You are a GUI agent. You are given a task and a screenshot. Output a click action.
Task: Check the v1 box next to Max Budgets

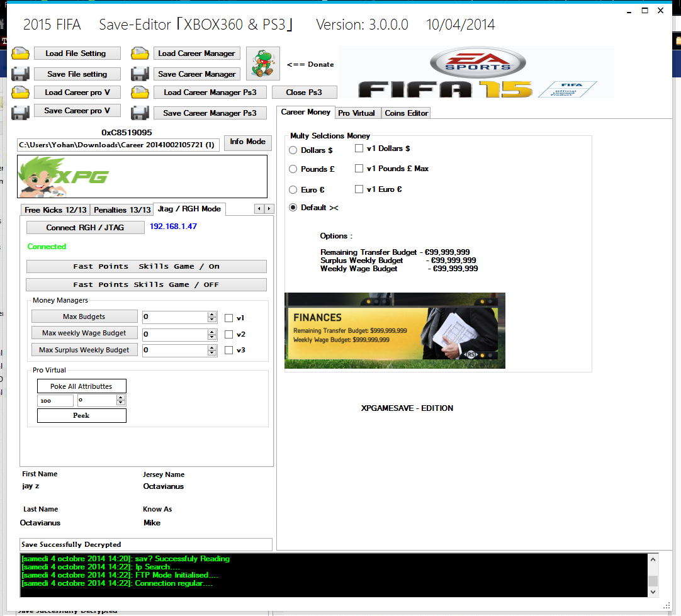pyautogui.click(x=229, y=318)
